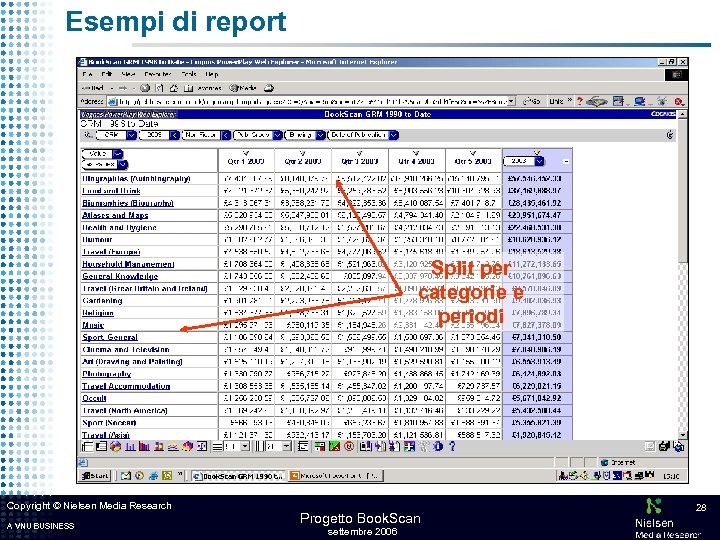Open the 2003 dimension filter dropdown in dimension bar
Image resolution: width=720 pixels, height=540 pixels.
click(x=174, y=135)
